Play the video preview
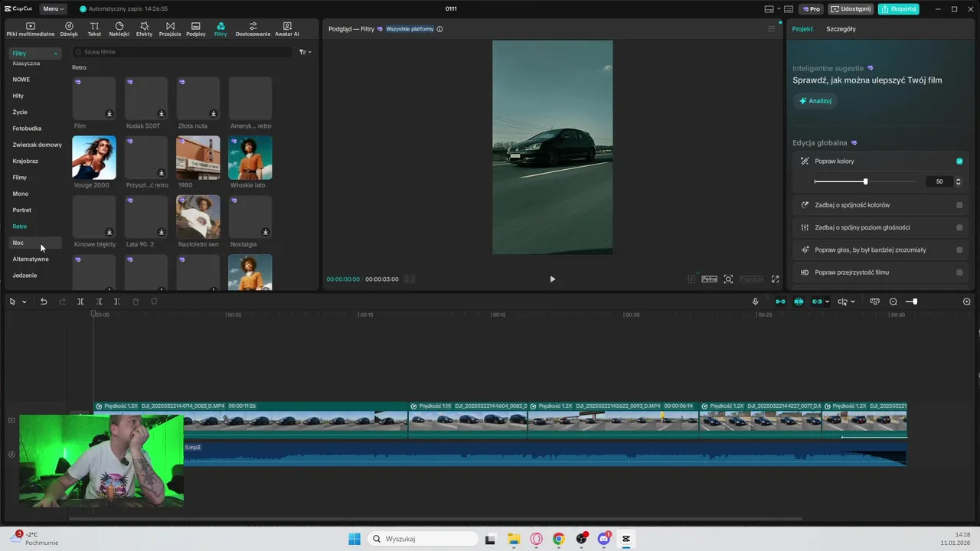The height and width of the screenshot is (551, 980). [x=553, y=279]
